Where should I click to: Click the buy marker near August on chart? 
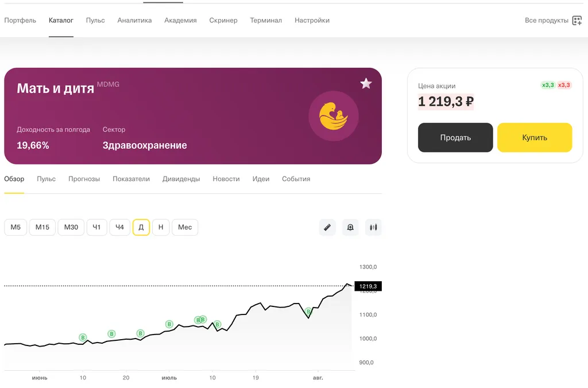click(x=308, y=312)
